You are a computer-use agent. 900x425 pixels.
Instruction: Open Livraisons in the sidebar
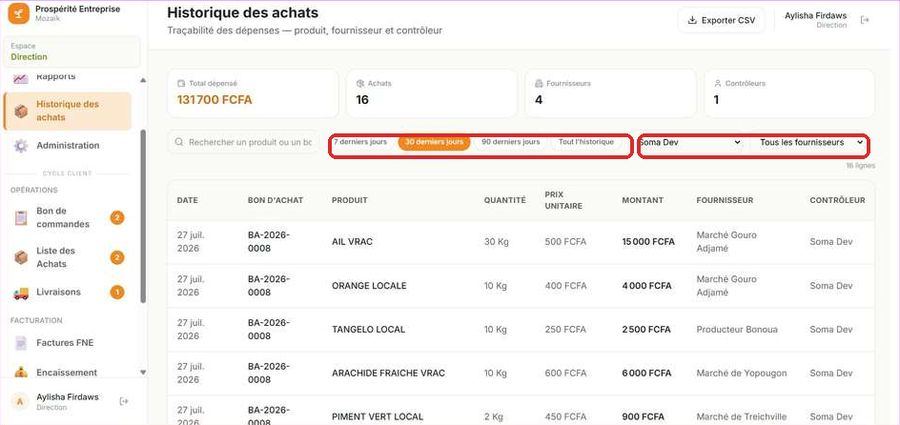click(67, 292)
